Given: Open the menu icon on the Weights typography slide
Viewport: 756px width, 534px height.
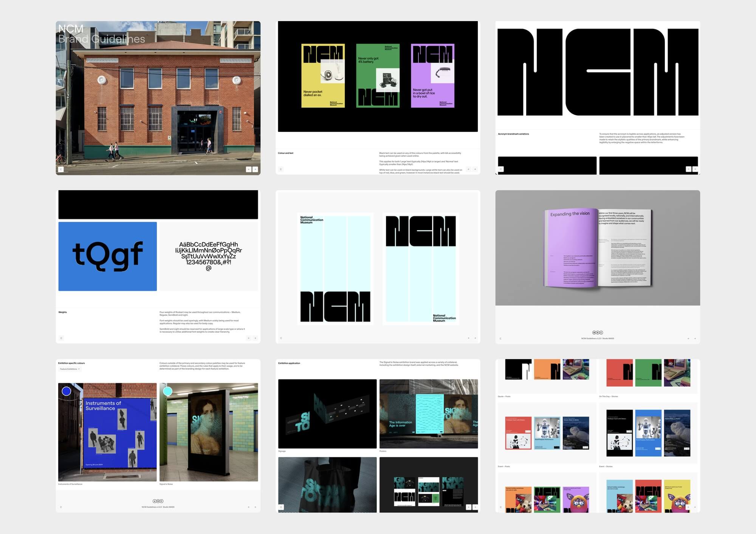Looking at the screenshot, I should pyautogui.click(x=61, y=338).
